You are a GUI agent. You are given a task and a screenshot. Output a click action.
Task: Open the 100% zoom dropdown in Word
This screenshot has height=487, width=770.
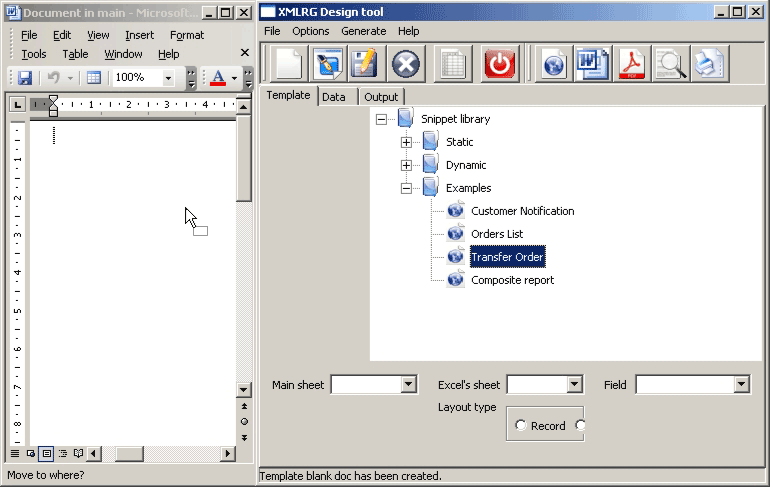168,78
